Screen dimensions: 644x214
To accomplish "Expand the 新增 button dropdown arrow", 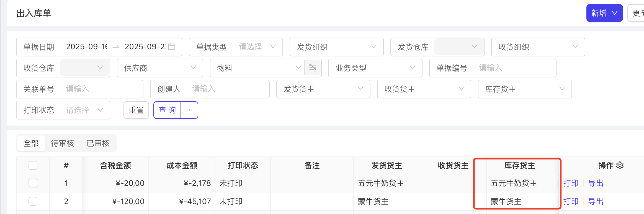I will point(615,13).
